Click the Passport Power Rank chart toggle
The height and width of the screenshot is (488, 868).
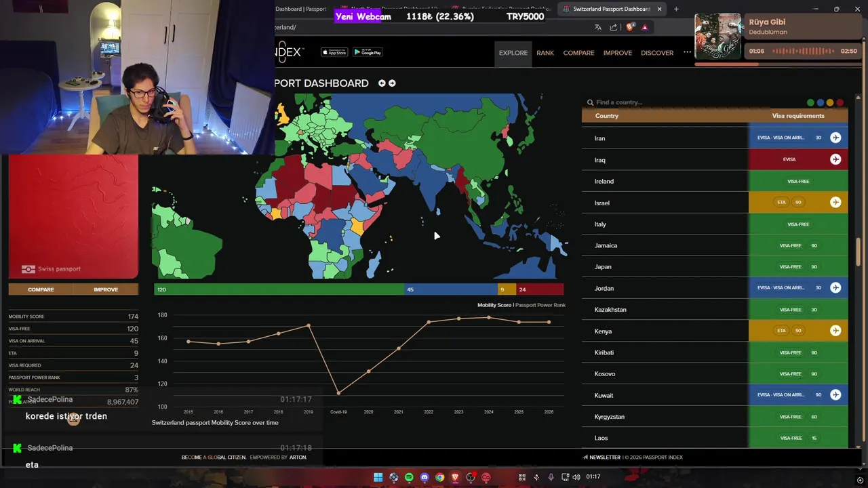[x=540, y=305]
